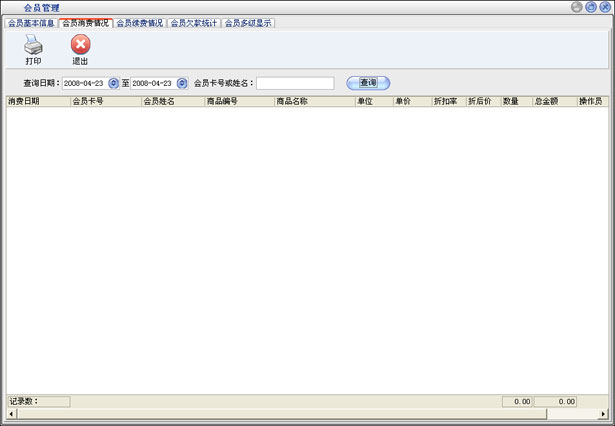Switch to the 会员多级显示 tab
615x426 pixels.
point(248,22)
